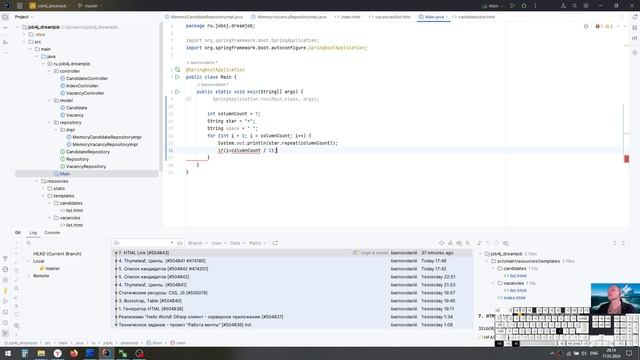The height and width of the screenshot is (360, 640).
Task: Open git log in new tab icon
Action: click(275, 243)
